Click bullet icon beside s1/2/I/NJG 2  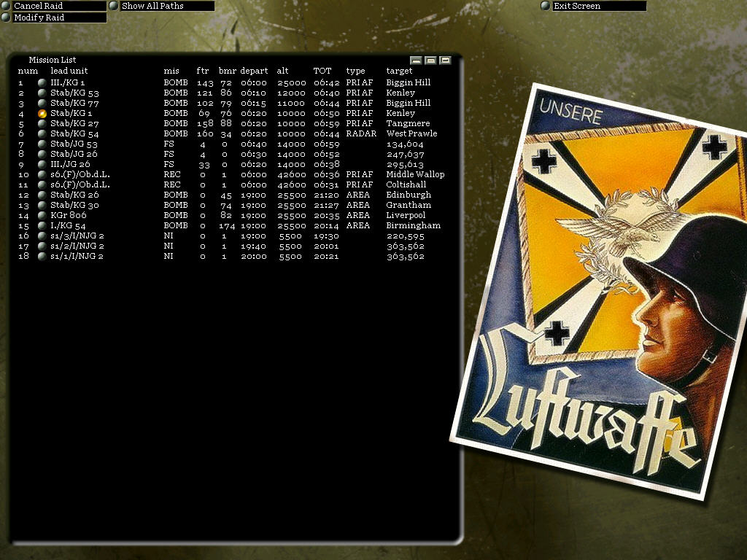42,246
